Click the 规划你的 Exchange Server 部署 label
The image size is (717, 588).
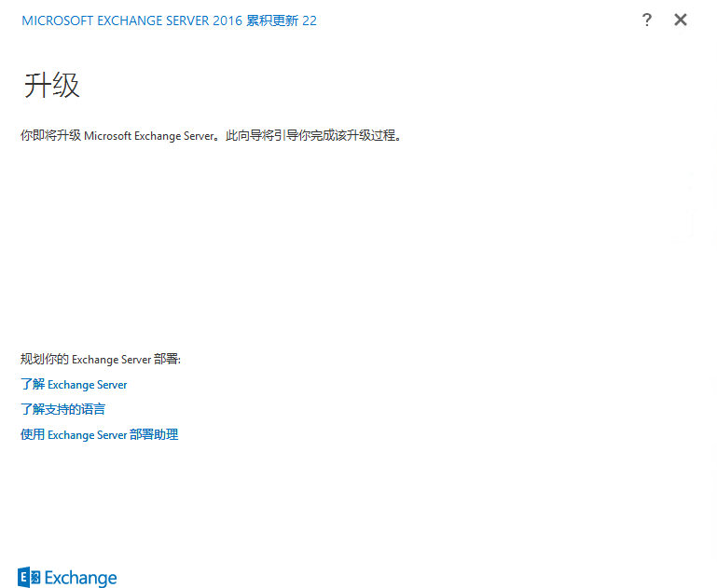click(101, 359)
